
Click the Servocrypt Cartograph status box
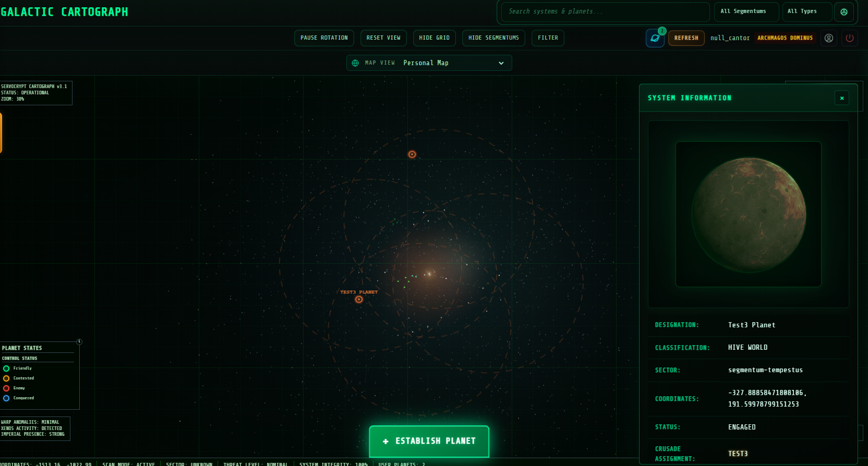pos(35,93)
